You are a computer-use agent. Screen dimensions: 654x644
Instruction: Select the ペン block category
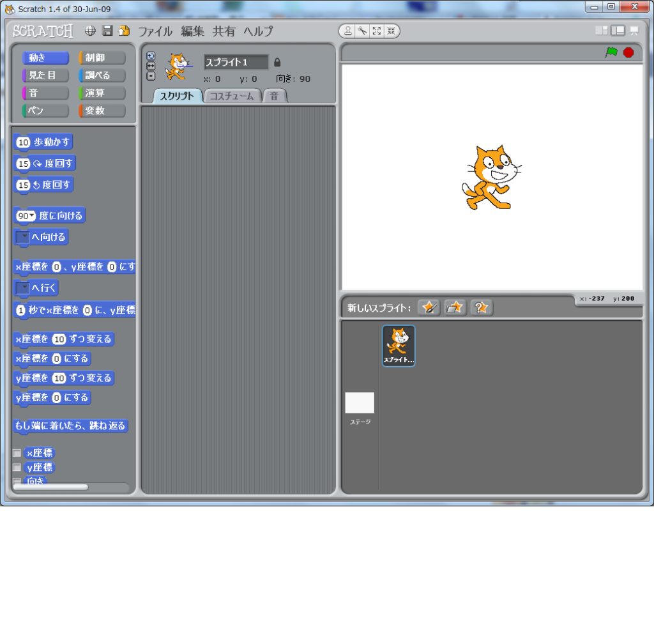[x=45, y=110]
